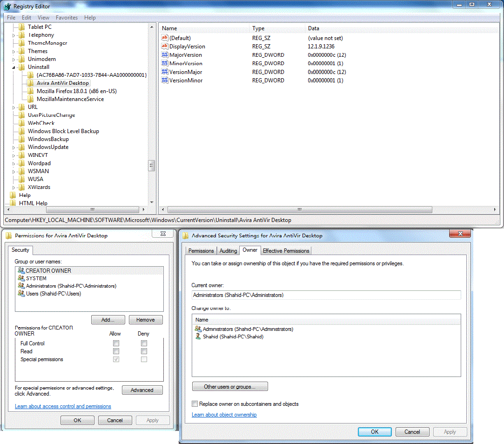504x444 pixels.
Task: Switch to the Effective Permissions tab
Action: [286, 251]
